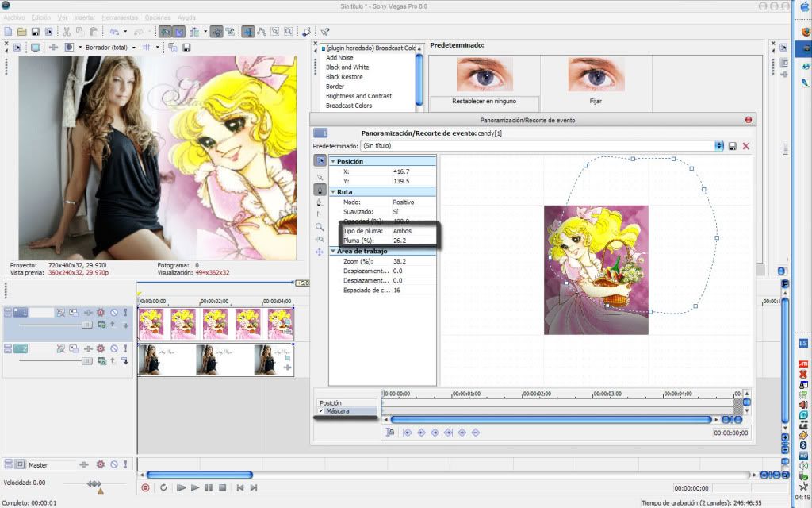Screen dimensions: 812x508
Task: Click the ES language indicator in the side taskbar
Action: click(x=803, y=343)
